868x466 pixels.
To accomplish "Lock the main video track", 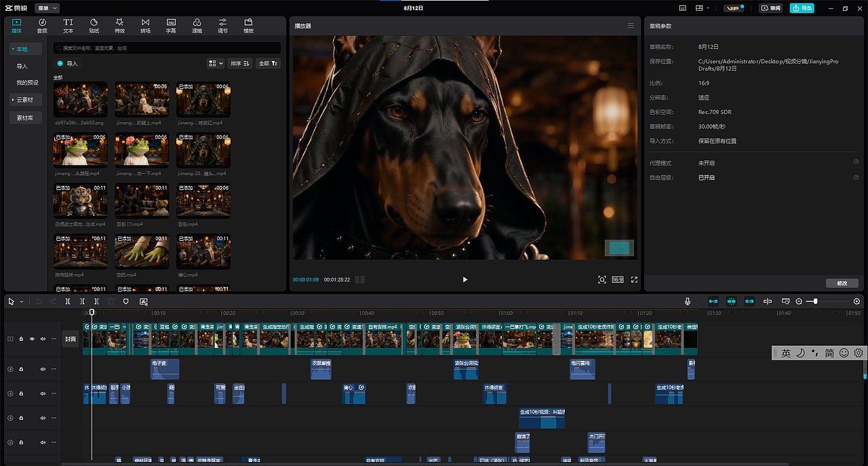I will pos(21,338).
